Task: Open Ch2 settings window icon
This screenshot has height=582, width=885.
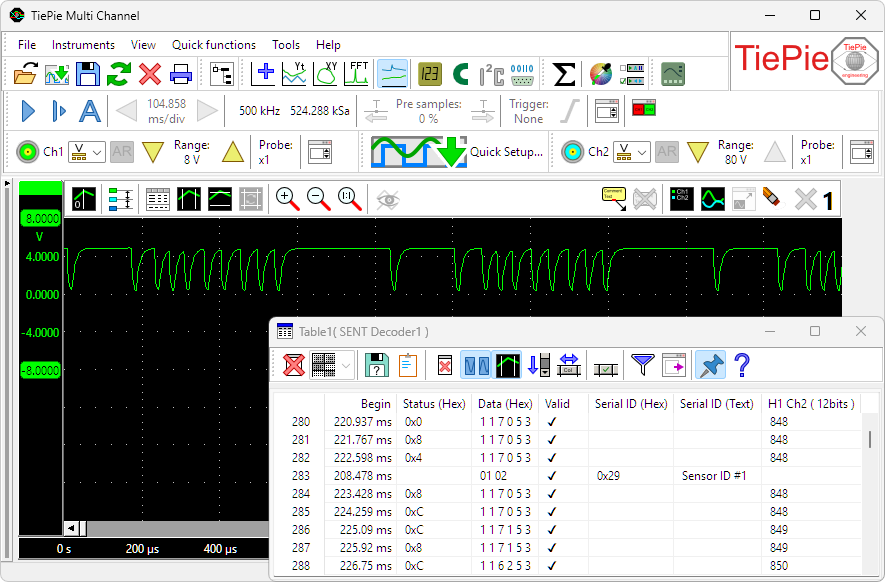Action: (862, 152)
